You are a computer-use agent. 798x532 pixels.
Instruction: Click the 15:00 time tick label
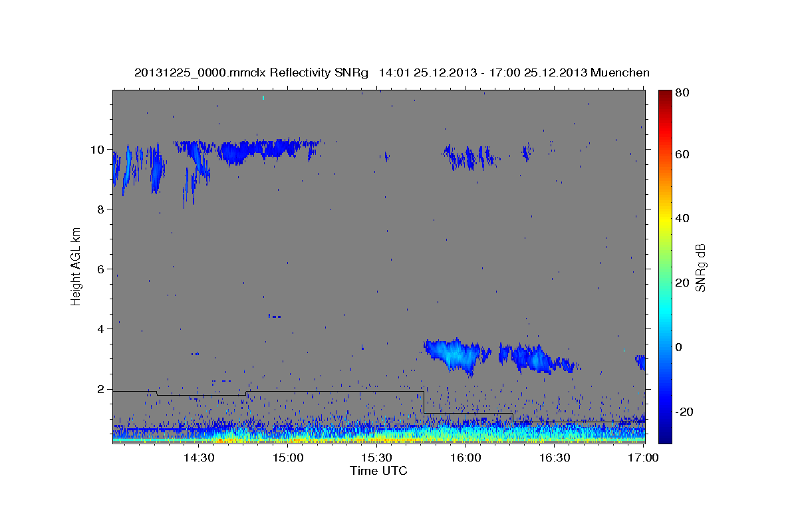pyautogui.click(x=287, y=458)
